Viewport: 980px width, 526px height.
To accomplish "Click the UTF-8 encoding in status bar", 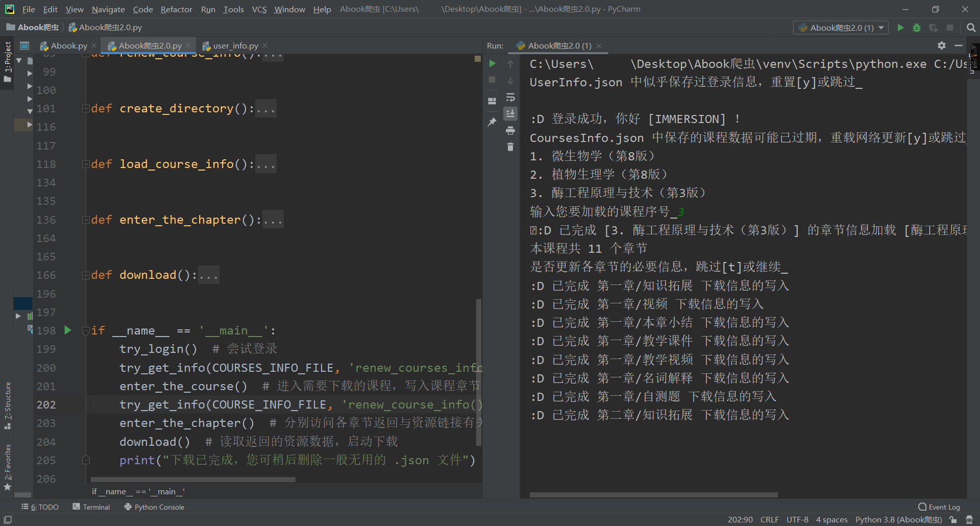I will point(797,520).
